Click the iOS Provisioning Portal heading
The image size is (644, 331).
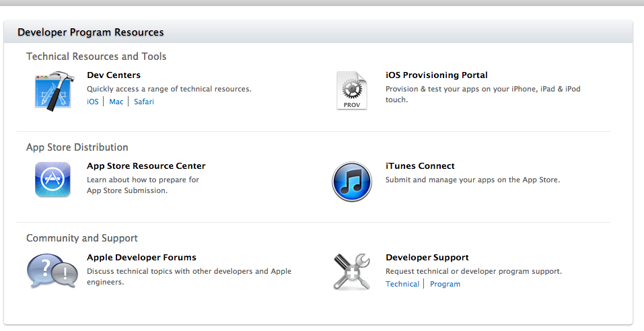[437, 75]
